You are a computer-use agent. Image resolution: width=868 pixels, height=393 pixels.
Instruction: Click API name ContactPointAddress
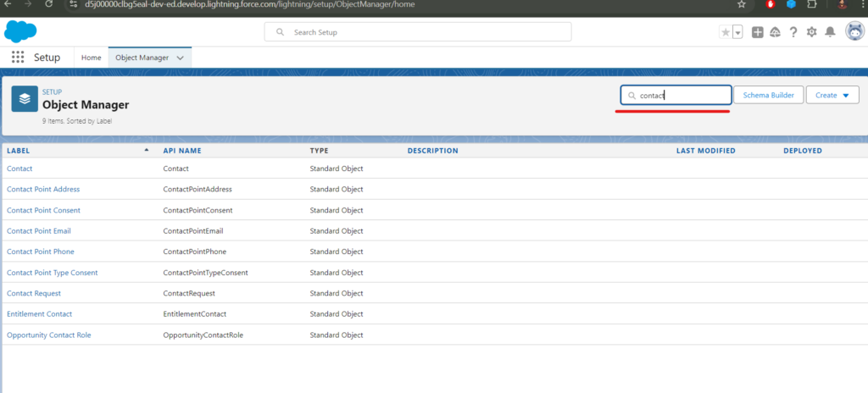197,190
